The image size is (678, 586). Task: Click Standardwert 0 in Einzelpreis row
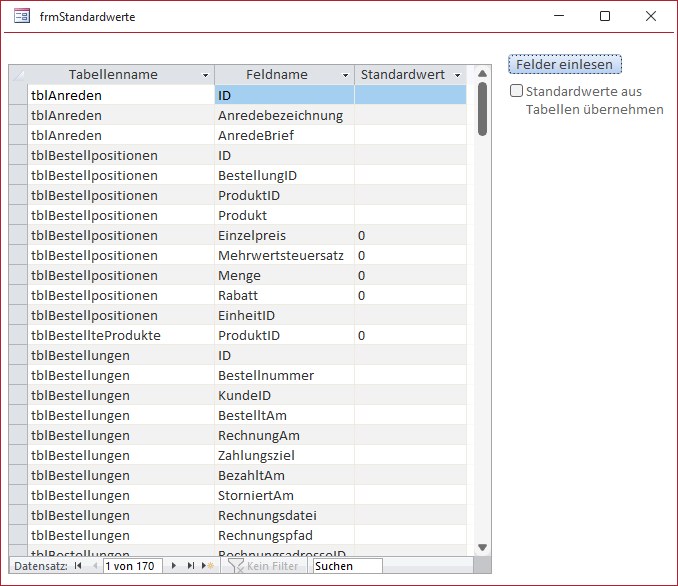pyautogui.click(x=410, y=235)
